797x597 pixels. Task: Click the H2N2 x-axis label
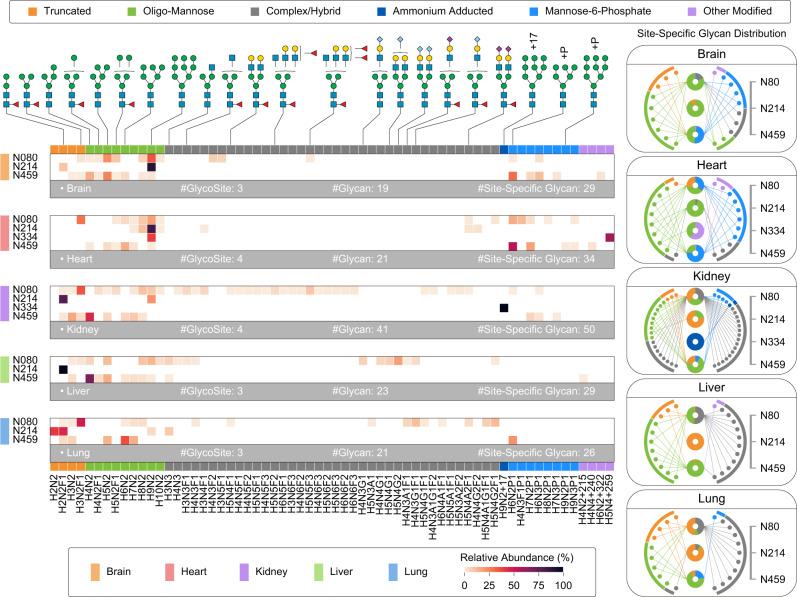tap(54, 488)
